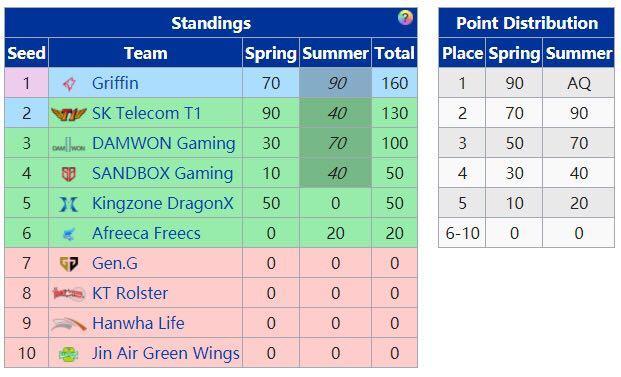Click Griffin's highlighted Summer 90 cell

coord(335,83)
